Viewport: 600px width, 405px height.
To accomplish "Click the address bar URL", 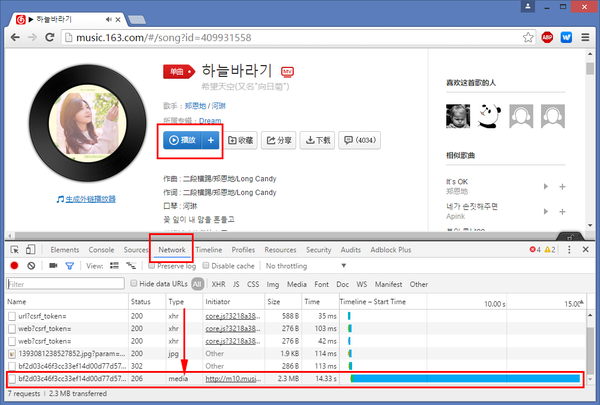I will click(163, 38).
